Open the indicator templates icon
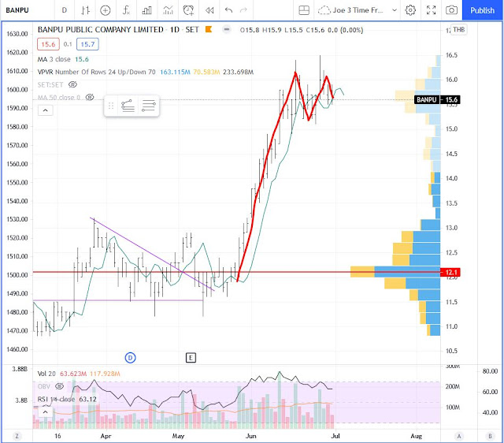 (168, 10)
